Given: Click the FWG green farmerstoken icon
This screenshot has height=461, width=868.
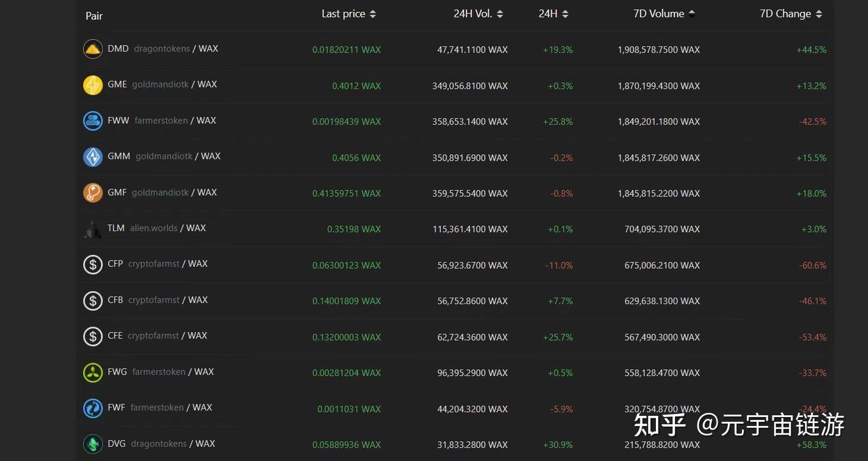Looking at the screenshot, I should (93, 372).
